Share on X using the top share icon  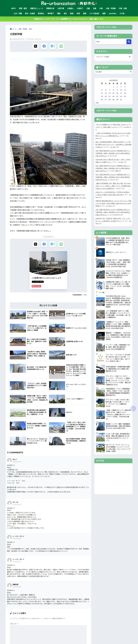click(x=36, y=46)
